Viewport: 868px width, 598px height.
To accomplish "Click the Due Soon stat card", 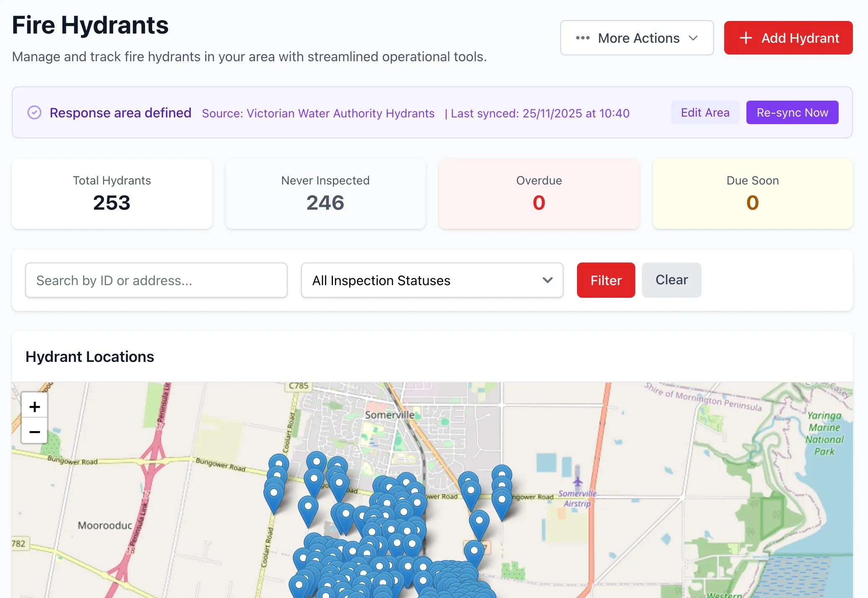I will 753,194.
